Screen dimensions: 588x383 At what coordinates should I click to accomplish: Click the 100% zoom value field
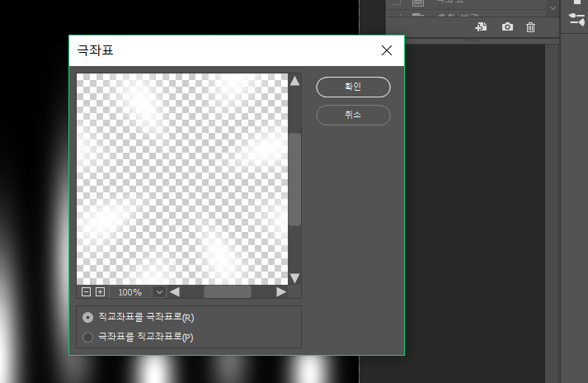130,292
